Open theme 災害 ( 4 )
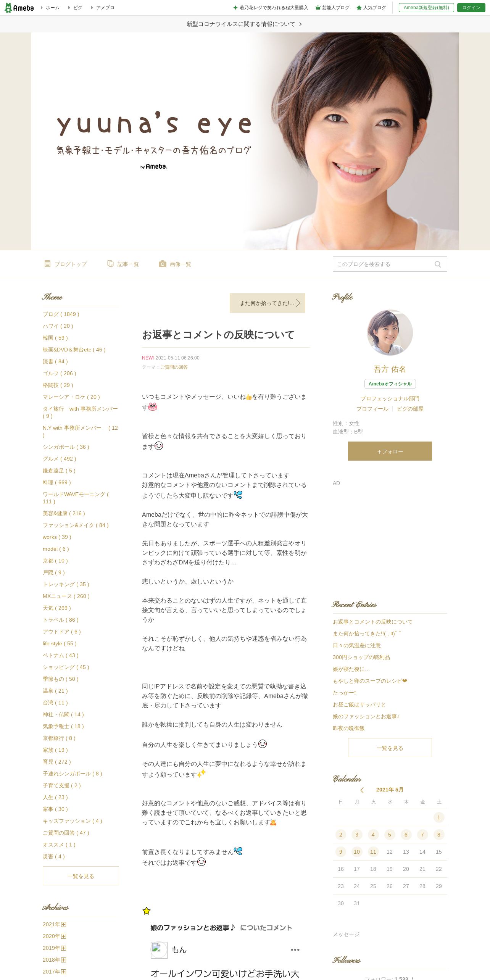The height and width of the screenshot is (980, 490). [x=54, y=856]
